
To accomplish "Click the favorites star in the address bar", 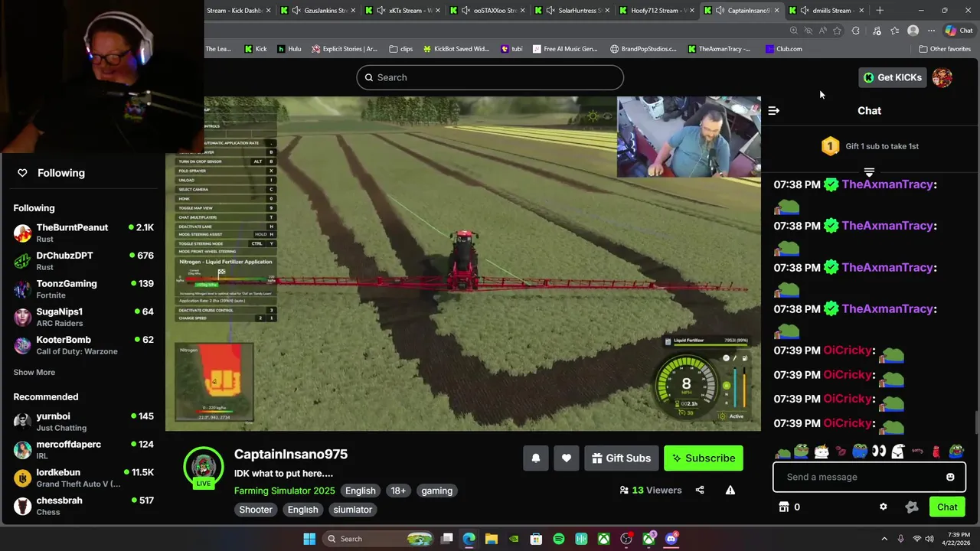I will click(837, 31).
